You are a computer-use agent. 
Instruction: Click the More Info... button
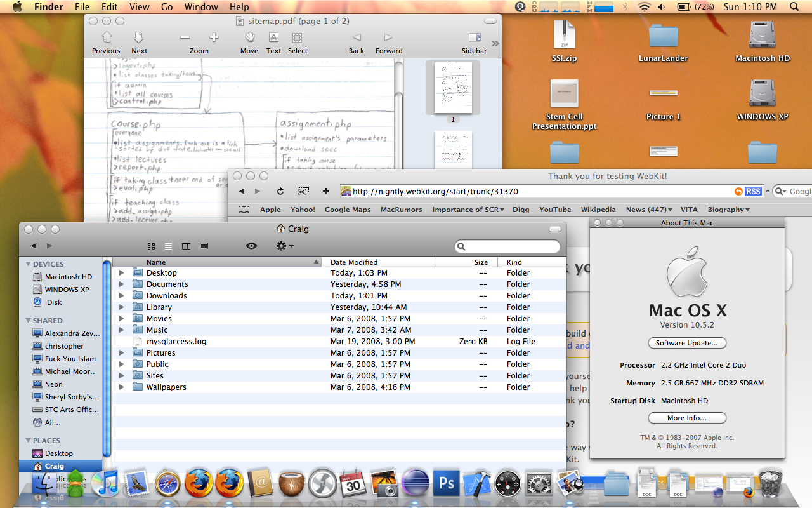point(687,418)
